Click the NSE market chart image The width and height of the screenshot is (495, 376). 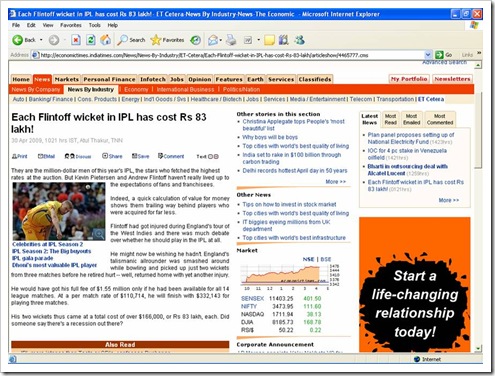tap(289, 277)
